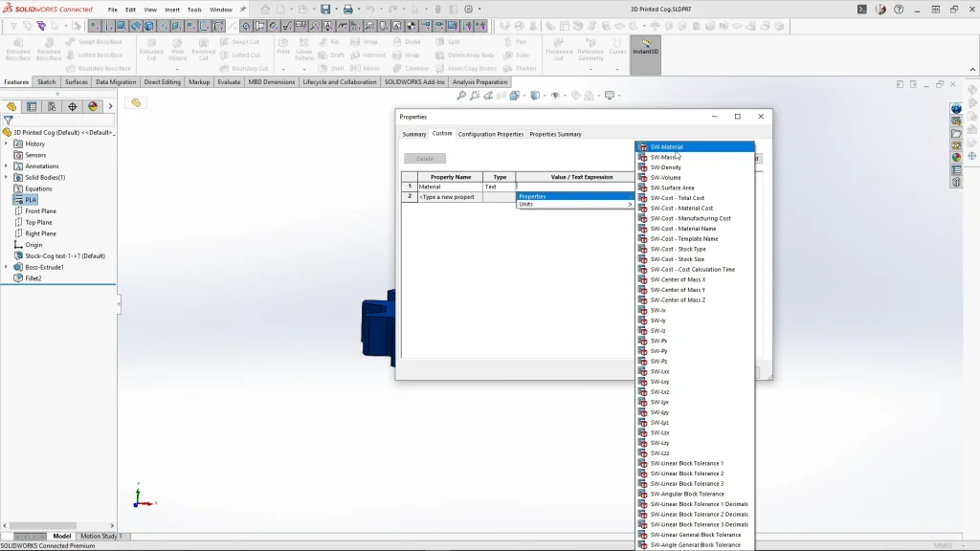Open the DimXpertManager crosshair tab icon
The height and width of the screenshot is (551, 980).
tap(73, 107)
